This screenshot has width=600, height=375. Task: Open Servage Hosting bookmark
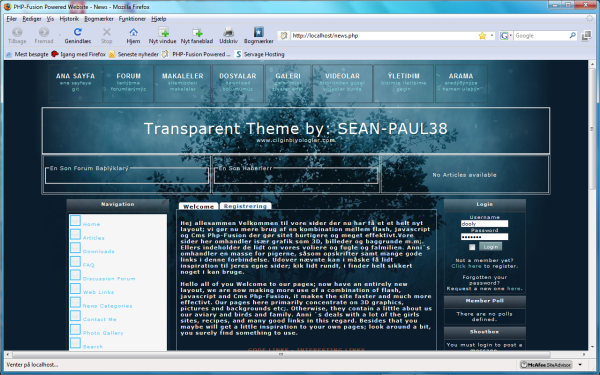coord(260,54)
